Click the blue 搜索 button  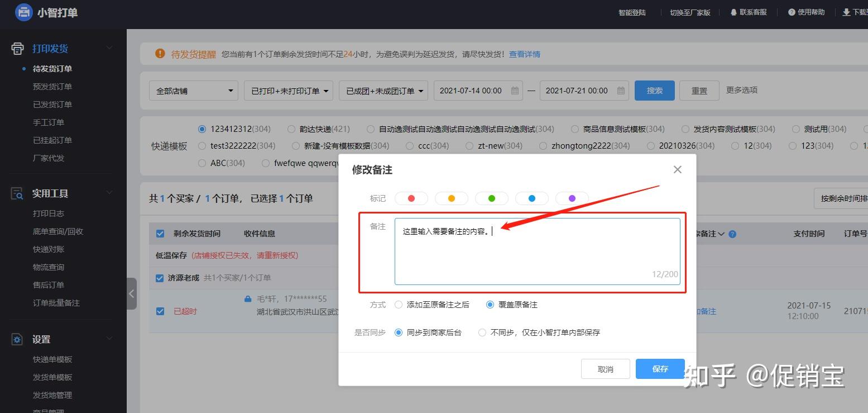point(655,91)
